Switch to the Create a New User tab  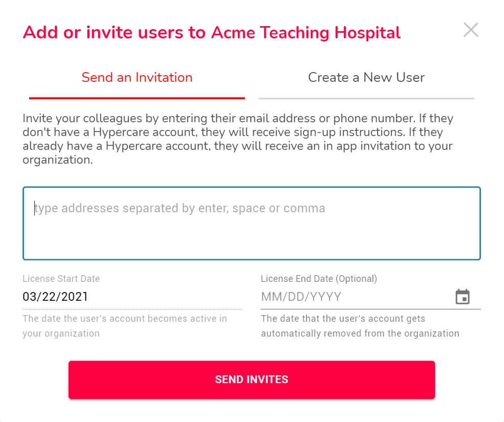tap(366, 78)
